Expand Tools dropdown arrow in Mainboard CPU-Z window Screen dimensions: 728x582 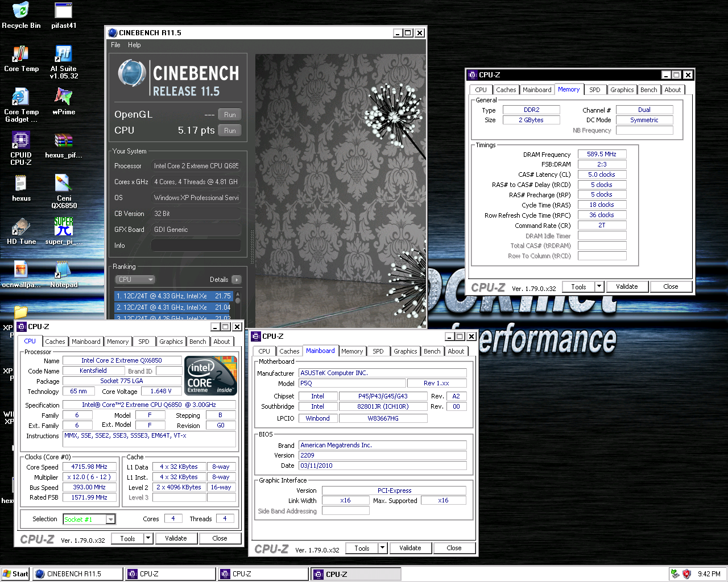coord(383,548)
